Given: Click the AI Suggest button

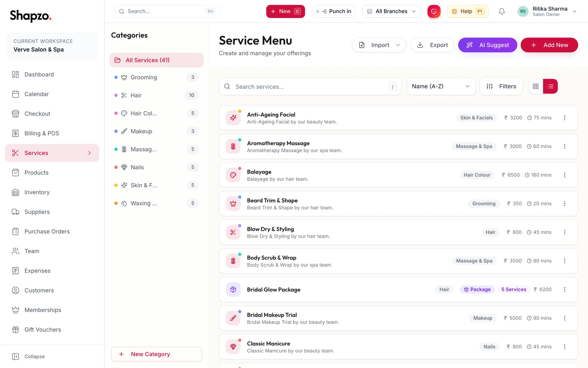Looking at the screenshot, I should coord(487,45).
